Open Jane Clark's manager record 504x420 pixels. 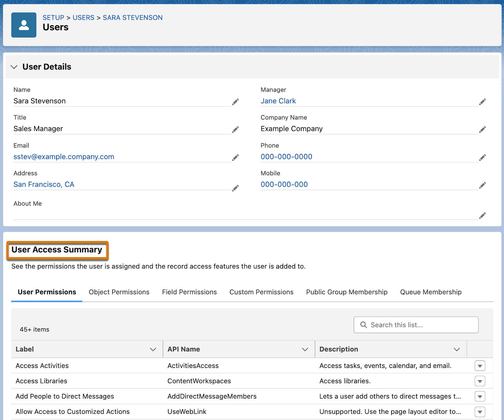pos(278,101)
